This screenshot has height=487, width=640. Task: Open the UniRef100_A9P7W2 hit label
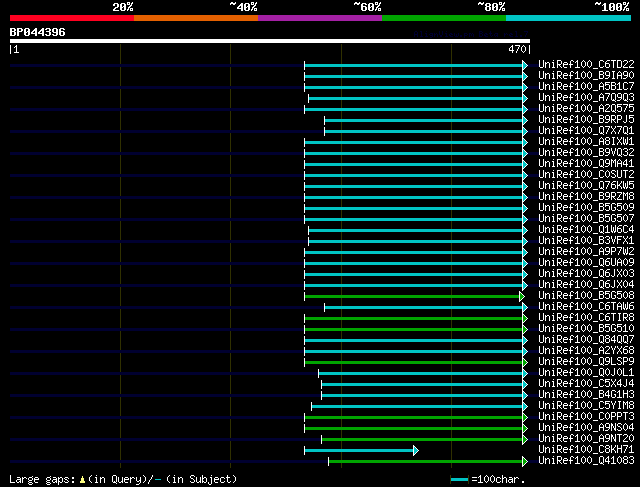[x=586, y=251]
